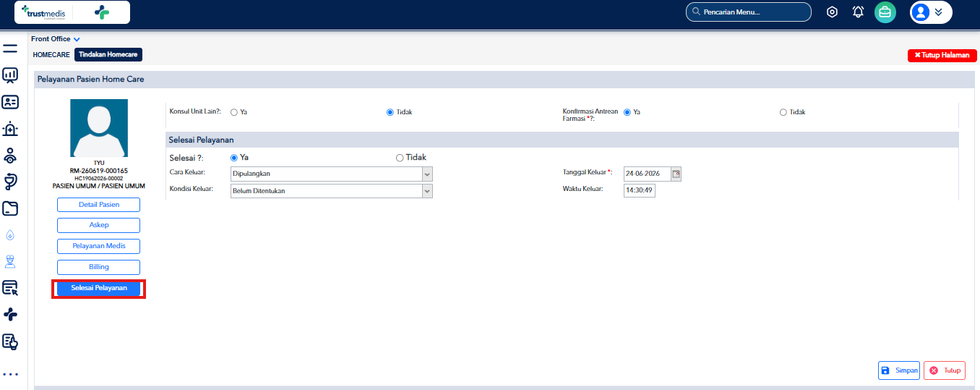
Task: Click the medical record number RM-260619-000165
Action: pos(99,171)
